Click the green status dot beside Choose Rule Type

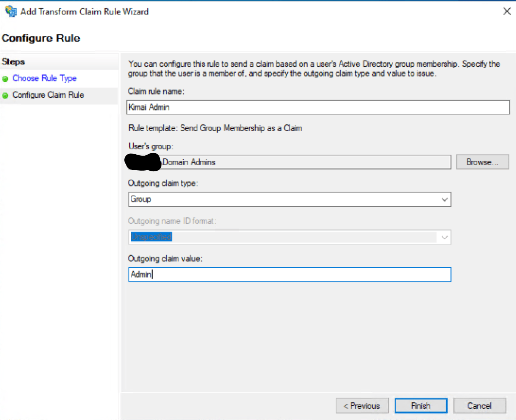tap(6, 78)
